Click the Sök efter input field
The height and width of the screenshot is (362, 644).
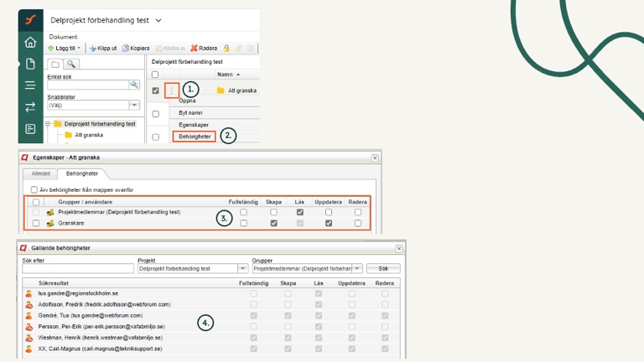coord(77,269)
